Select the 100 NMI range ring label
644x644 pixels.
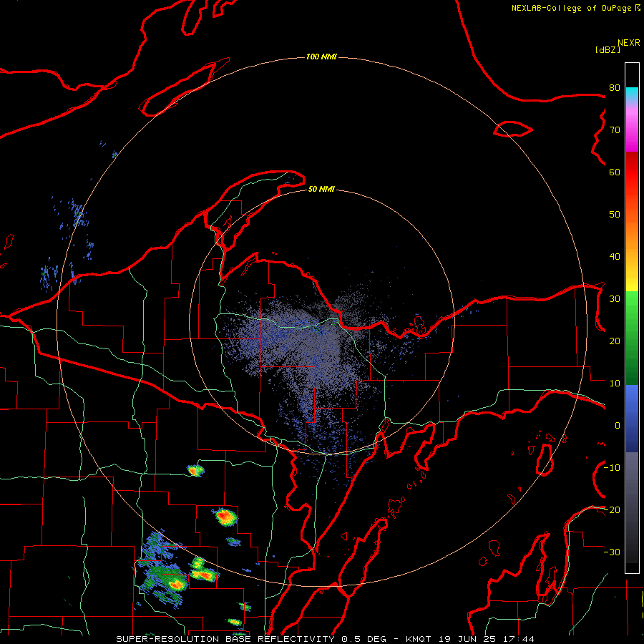point(321,57)
